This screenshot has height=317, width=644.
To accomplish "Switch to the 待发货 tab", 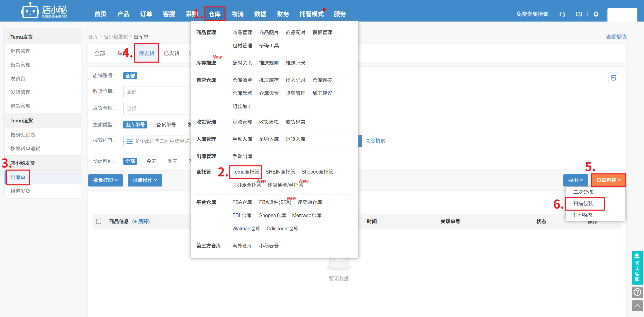I will coord(146,53).
